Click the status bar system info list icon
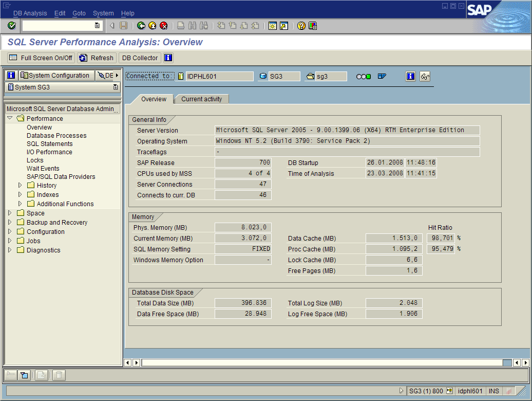The image size is (532, 401). point(449,391)
